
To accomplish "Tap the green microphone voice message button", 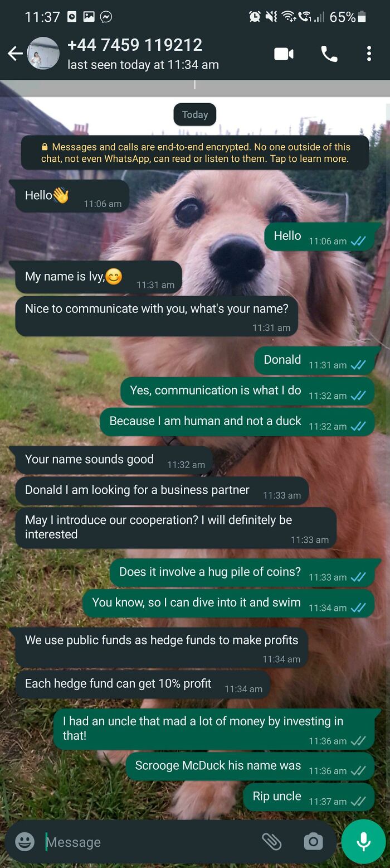I will pos(364,841).
